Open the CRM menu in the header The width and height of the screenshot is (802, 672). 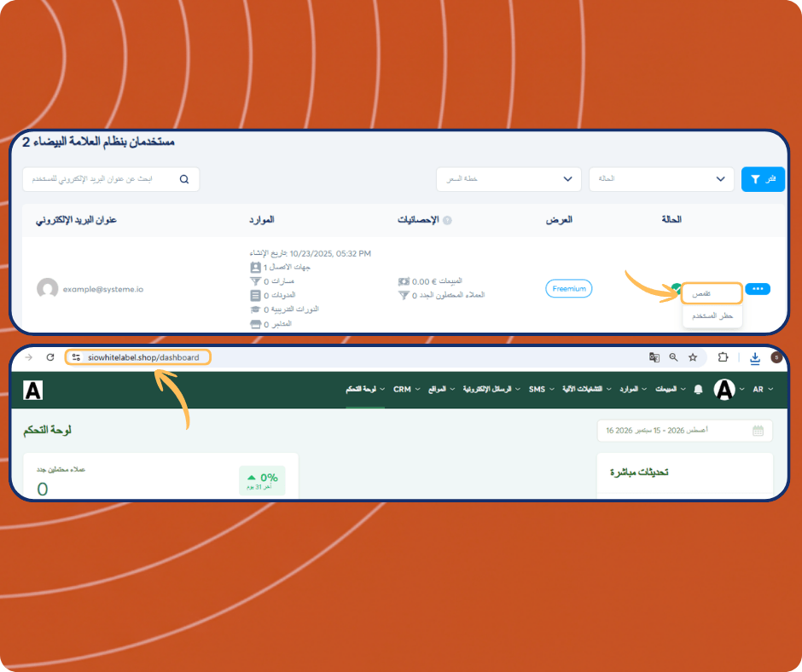click(407, 389)
